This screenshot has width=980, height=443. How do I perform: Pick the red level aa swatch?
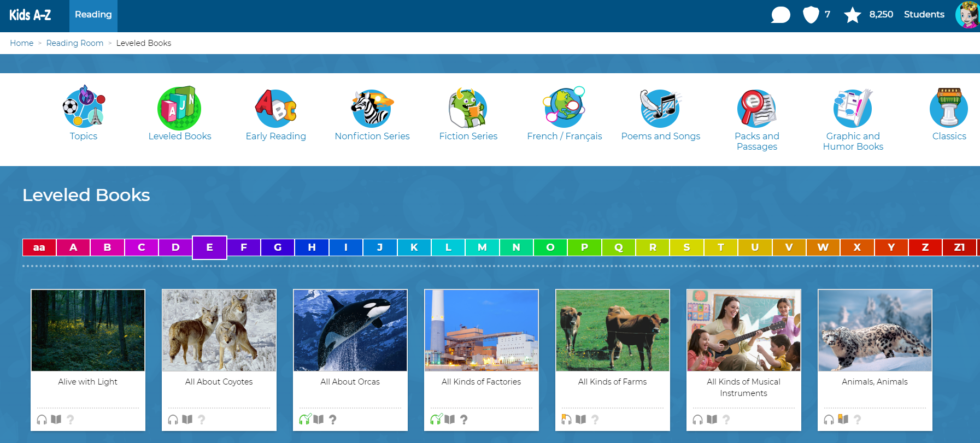coord(39,247)
